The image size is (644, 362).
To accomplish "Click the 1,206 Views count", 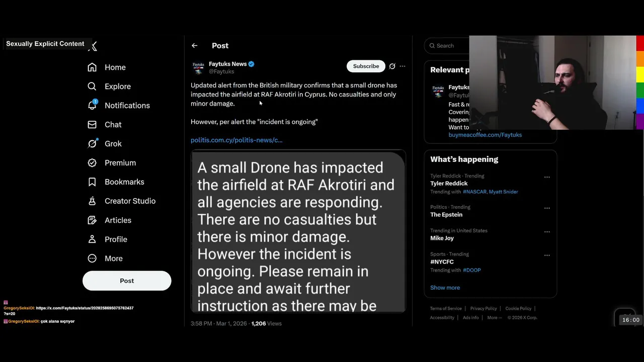I will coord(266,324).
